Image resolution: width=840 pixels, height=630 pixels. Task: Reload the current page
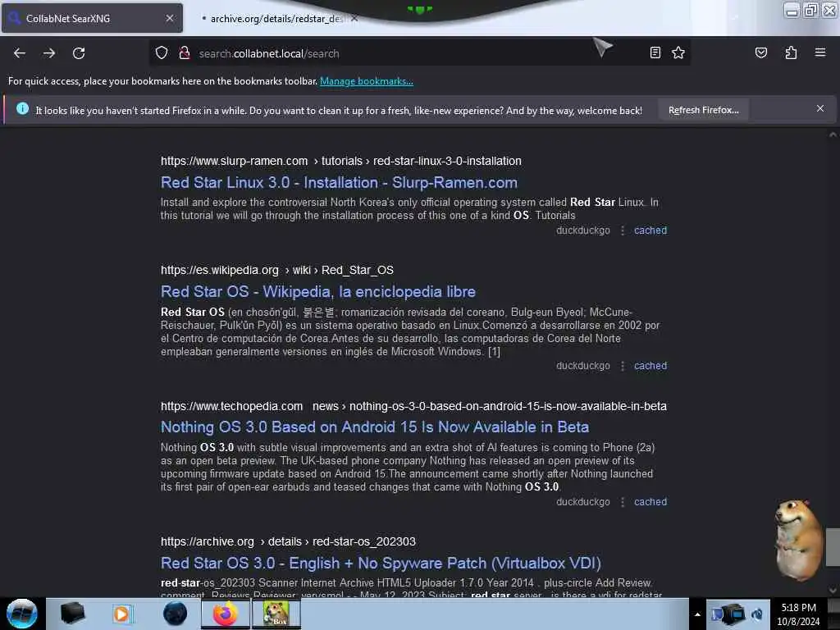pyautogui.click(x=79, y=53)
